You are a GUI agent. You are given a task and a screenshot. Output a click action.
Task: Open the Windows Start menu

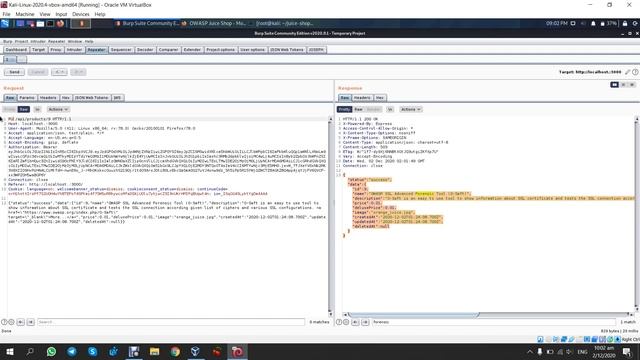point(10,352)
